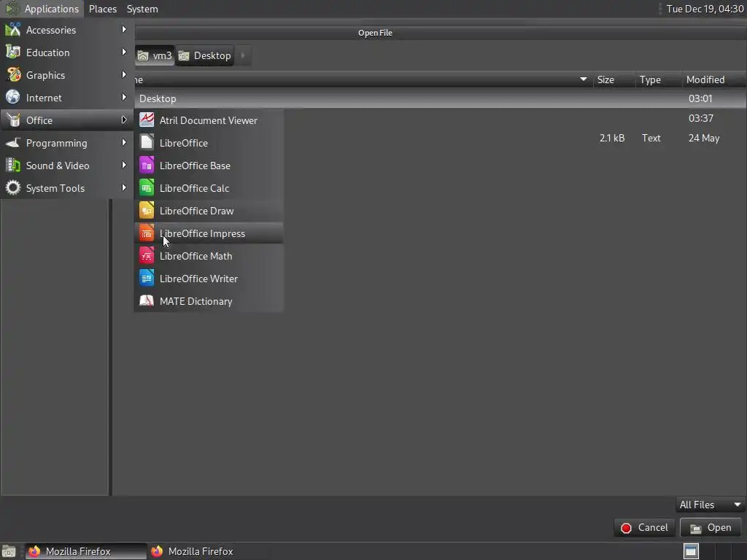The height and width of the screenshot is (560, 747).
Task: Choose MATE Dictionary menu entry
Action: pos(209,301)
